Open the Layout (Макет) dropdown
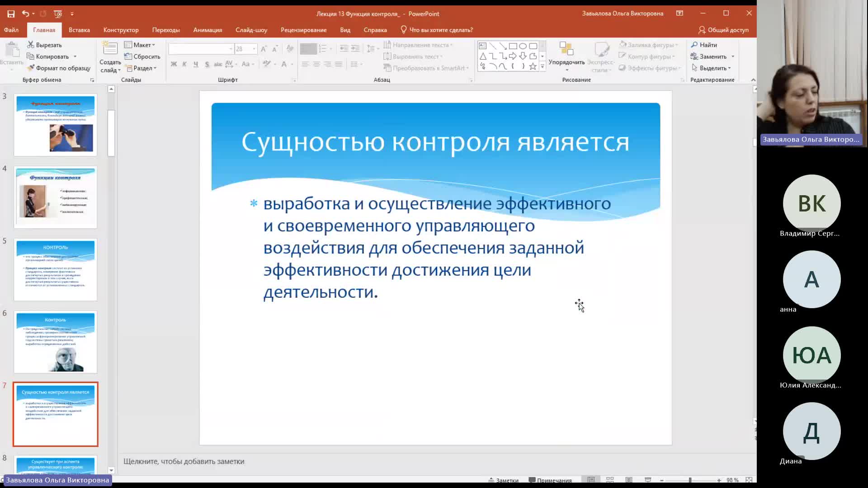This screenshot has width=868, height=488. pyautogui.click(x=140, y=45)
